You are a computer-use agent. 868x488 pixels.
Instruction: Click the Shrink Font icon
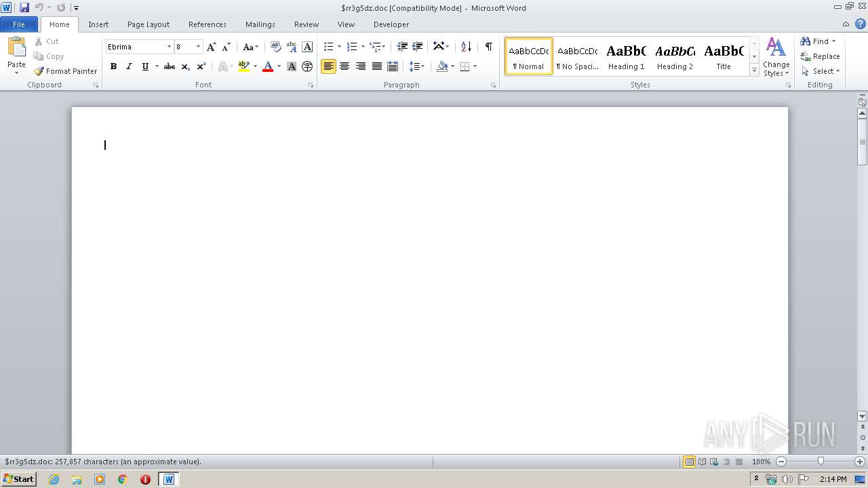pyautogui.click(x=226, y=47)
